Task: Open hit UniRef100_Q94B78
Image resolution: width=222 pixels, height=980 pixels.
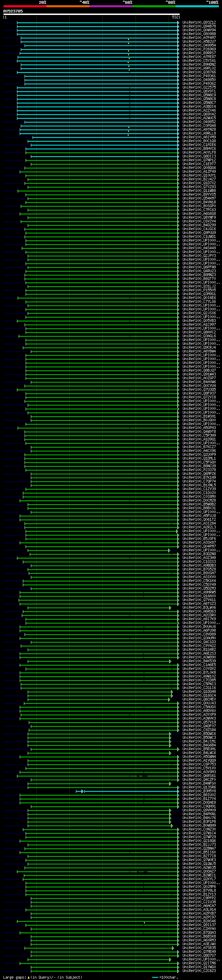Action: (199, 26)
